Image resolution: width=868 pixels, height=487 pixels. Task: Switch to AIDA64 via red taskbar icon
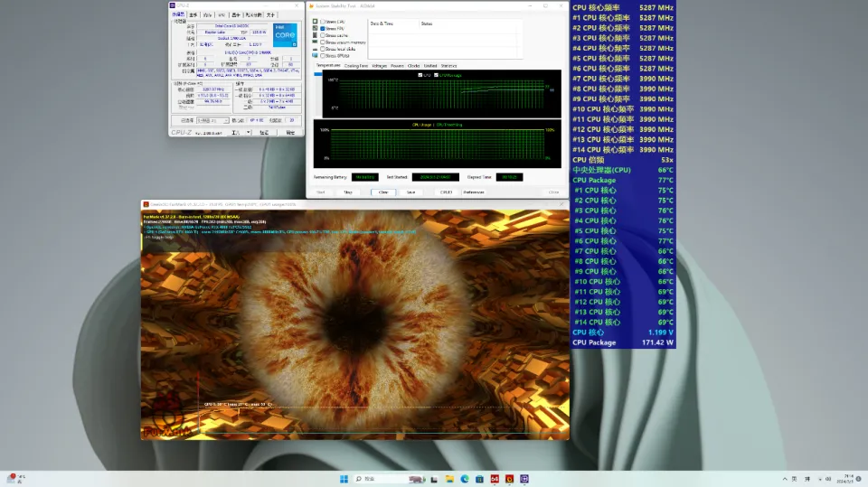(x=495, y=479)
